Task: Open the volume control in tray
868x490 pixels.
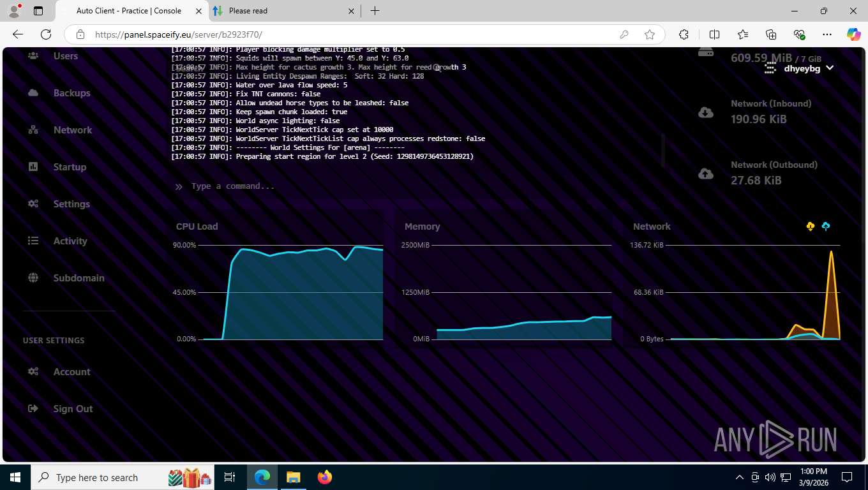Action: [x=770, y=477]
